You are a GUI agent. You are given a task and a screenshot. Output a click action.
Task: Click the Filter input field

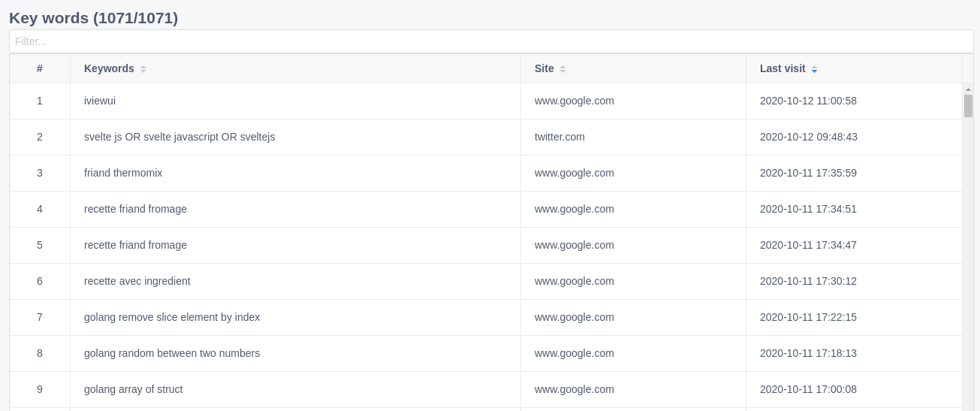[491, 41]
